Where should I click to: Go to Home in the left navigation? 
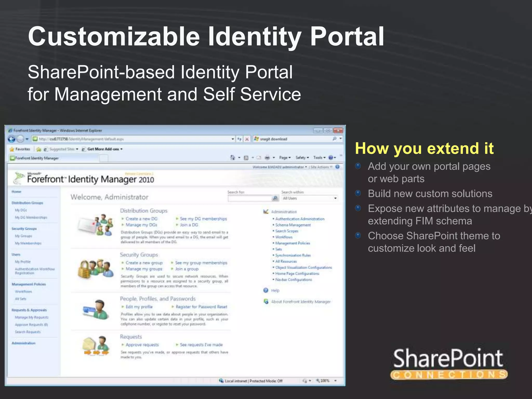pos(16,191)
